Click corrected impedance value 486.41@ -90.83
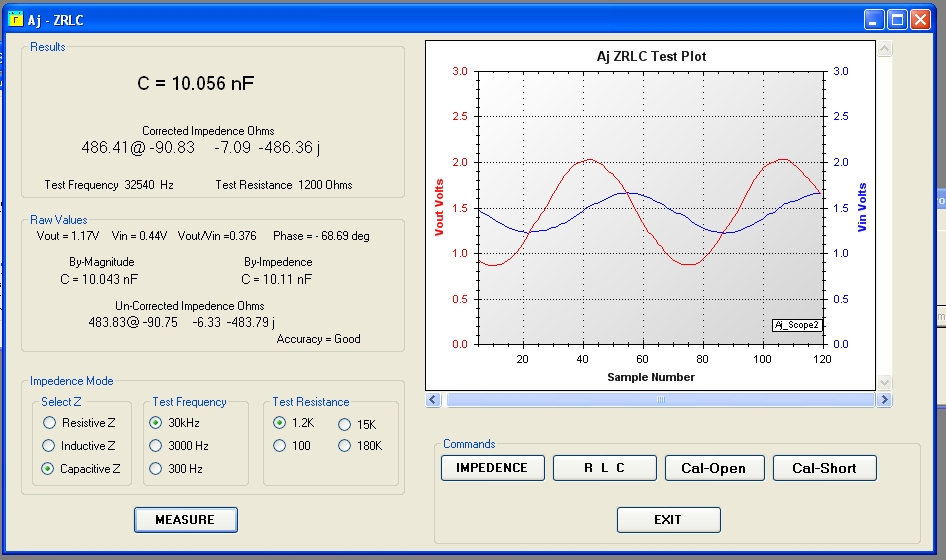 [x=138, y=147]
